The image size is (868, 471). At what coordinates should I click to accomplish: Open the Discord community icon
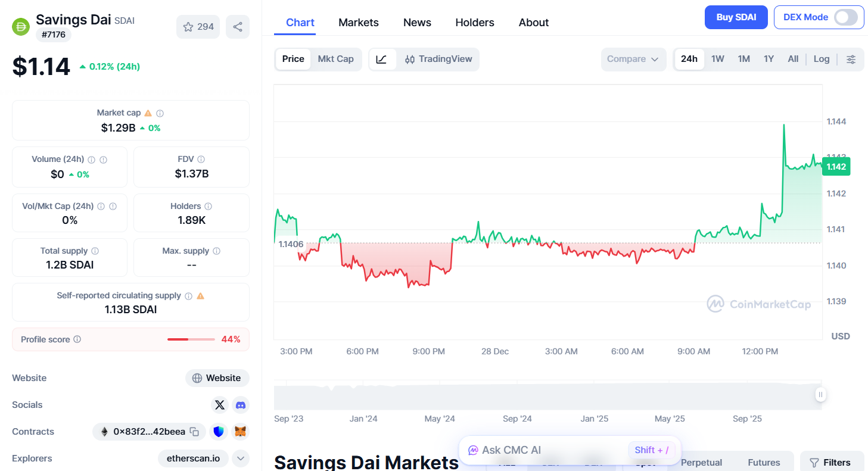click(x=240, y=405)
